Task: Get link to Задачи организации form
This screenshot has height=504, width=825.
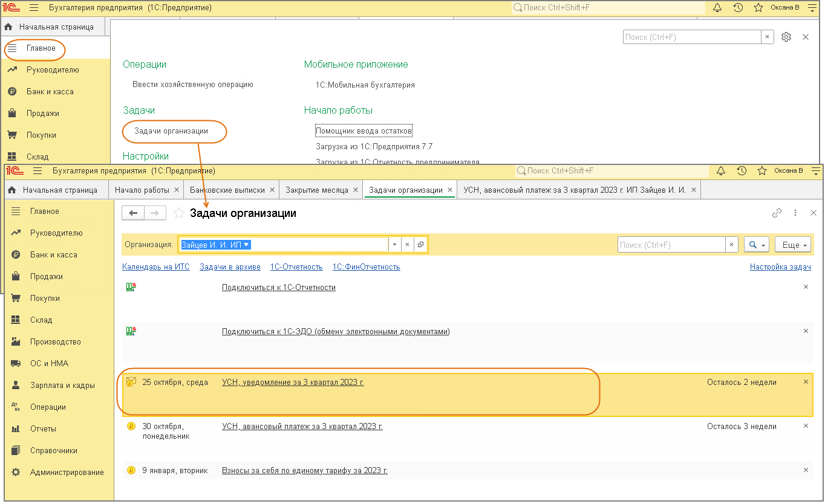Action: (777, 213)
